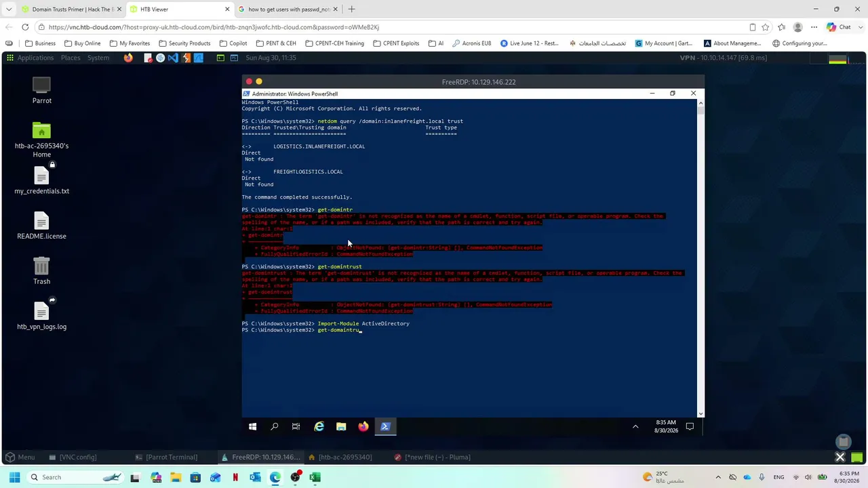Open My Account Gartner bookmark
868x488 pixels.
664,43
